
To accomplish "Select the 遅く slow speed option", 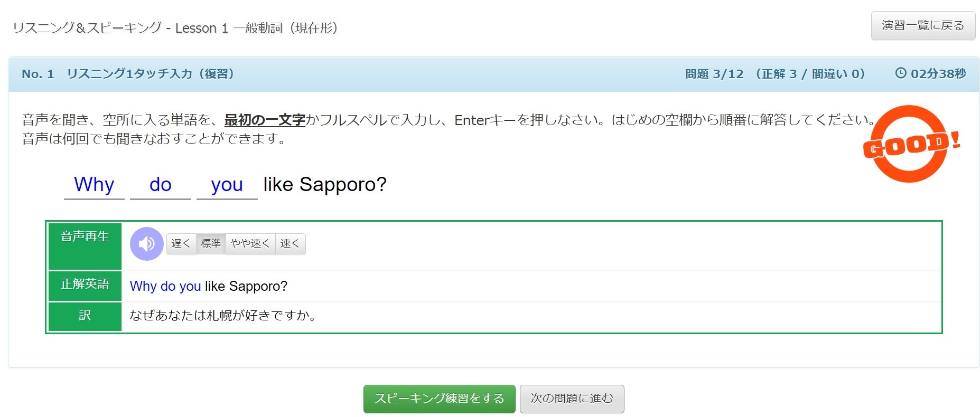I will (181, 243).
